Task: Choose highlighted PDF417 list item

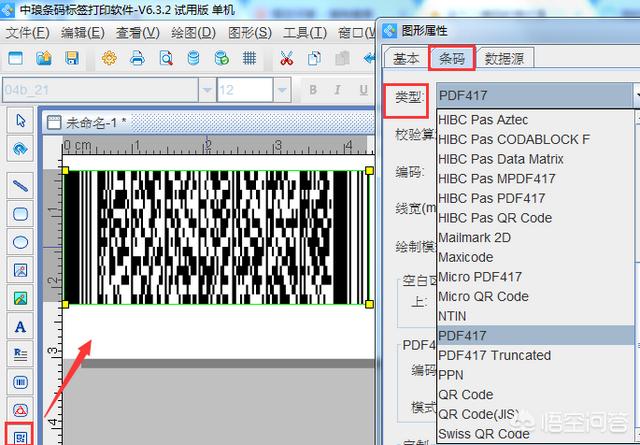Action: point(536,335)
